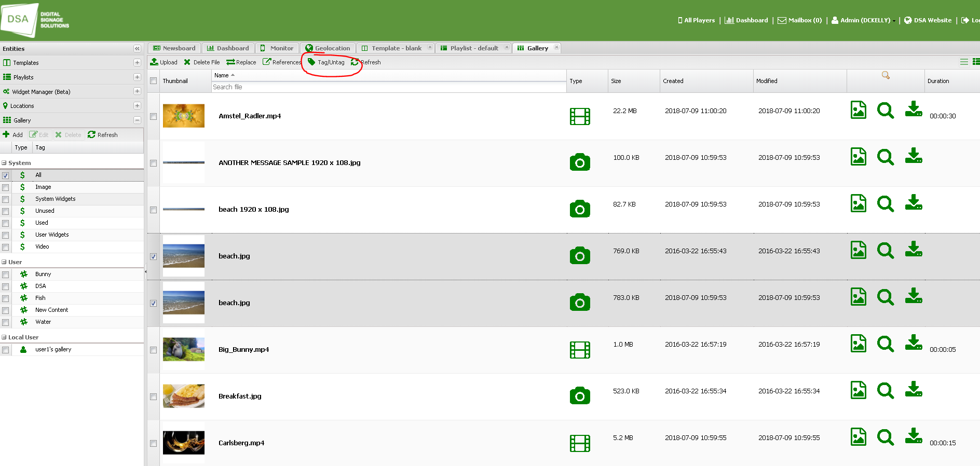The width and height of the screenshot is (980, 466).
Task: Open Mailbox (0) in header
Action: 800,20
